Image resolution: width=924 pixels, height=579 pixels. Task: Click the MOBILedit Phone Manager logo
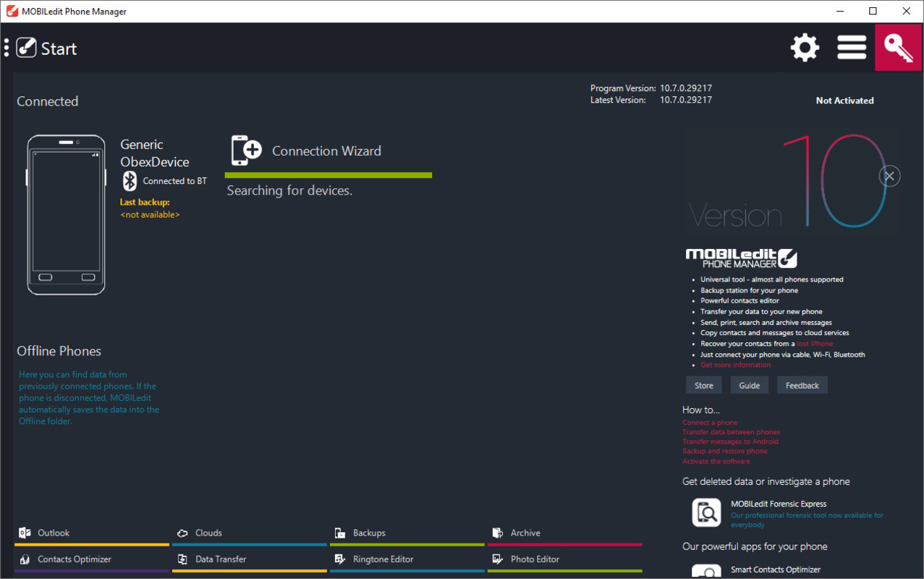coord(741,258)
